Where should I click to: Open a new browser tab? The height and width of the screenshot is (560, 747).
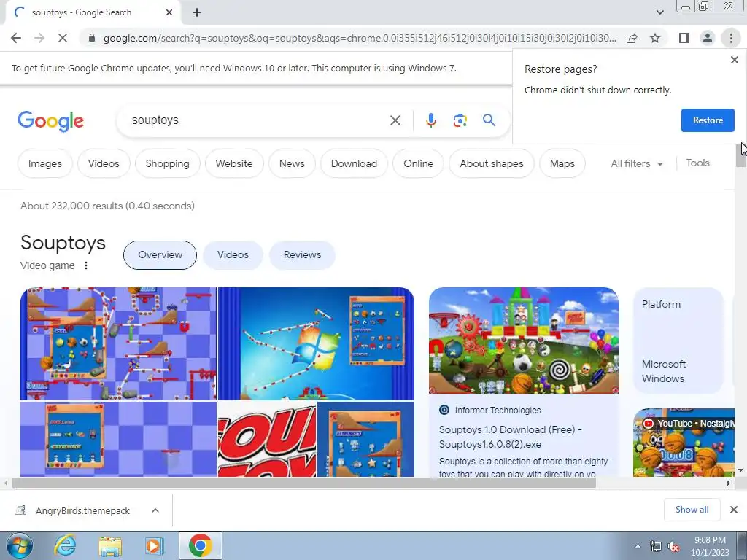(x=197, y=13)
